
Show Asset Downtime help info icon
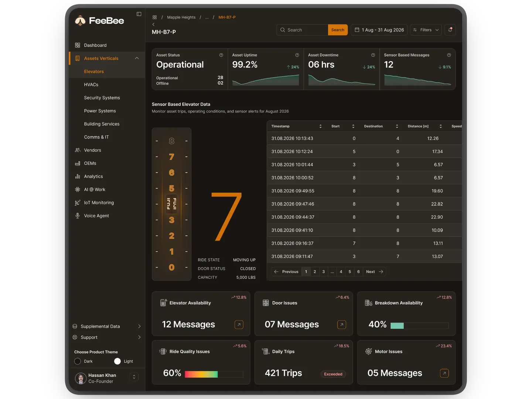pyautogui.click(x=373, y=55)
